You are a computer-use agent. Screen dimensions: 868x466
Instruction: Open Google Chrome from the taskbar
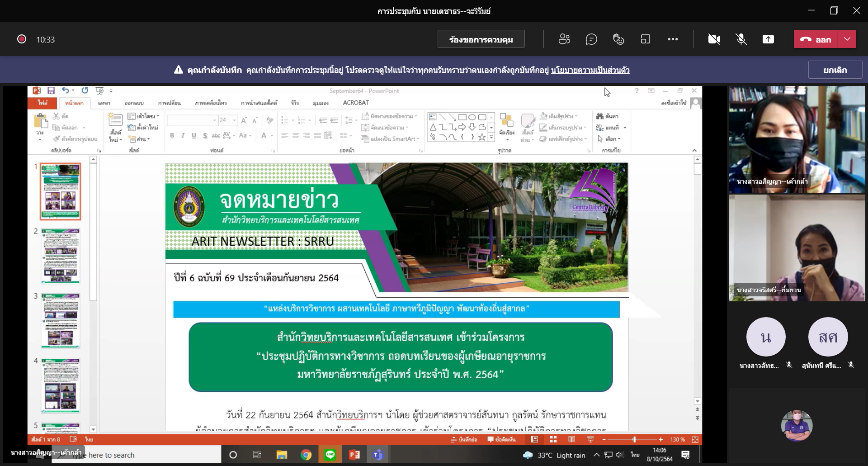click(306, 455)
